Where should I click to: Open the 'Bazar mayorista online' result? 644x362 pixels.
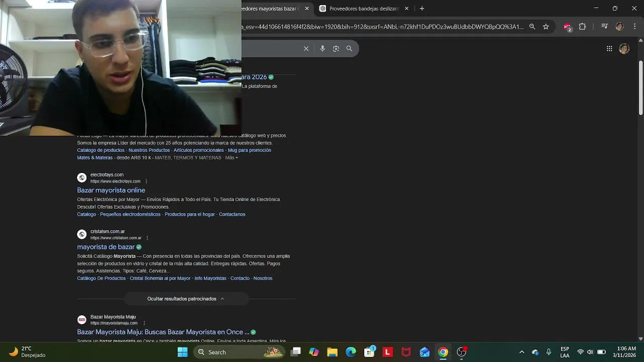pos(111,190)
